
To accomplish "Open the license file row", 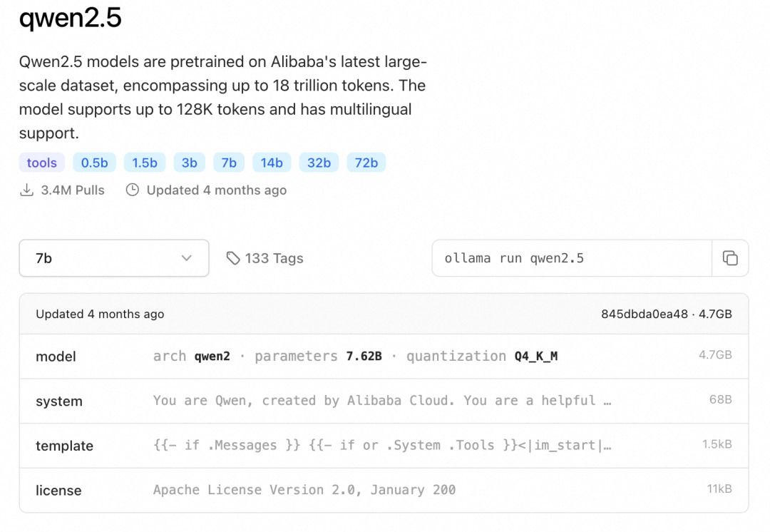I will (x=384, y=490).
